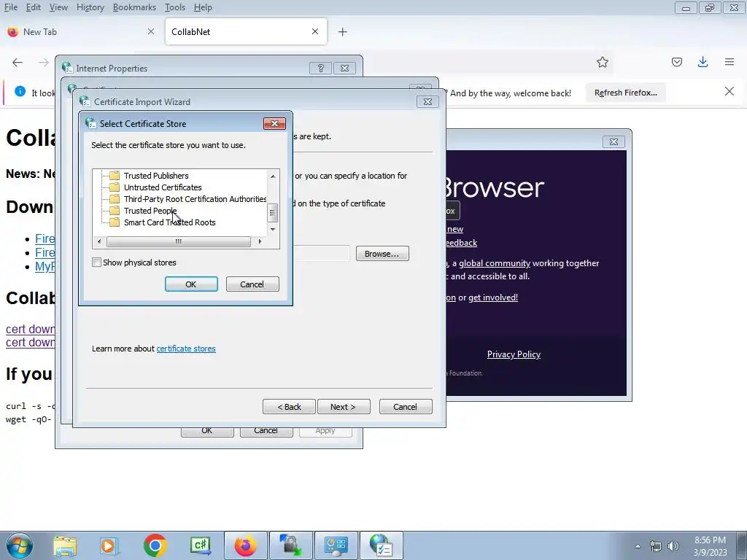This screenshot has width=747, height=560.
Task: Open Google Chrome from taskbar
Action: click(155, 545)
